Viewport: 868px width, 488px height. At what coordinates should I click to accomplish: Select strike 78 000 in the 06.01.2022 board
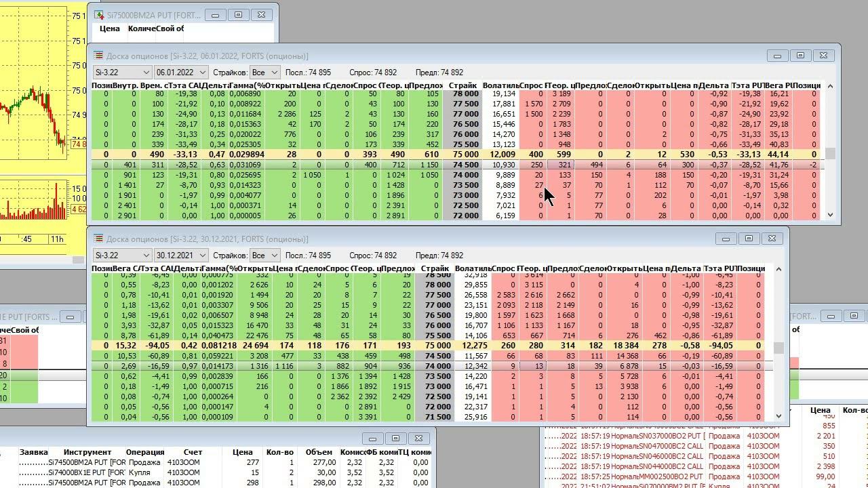click(463, 94)
